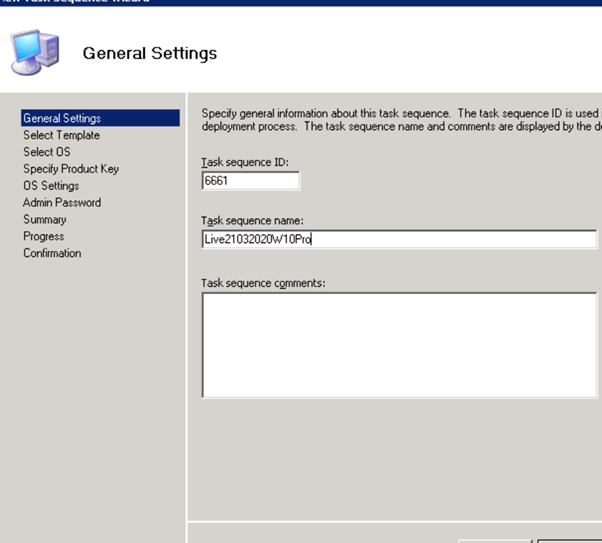Click the 'Task sequence name:' label
Screen dimensions: 602x543
point(252,220)
